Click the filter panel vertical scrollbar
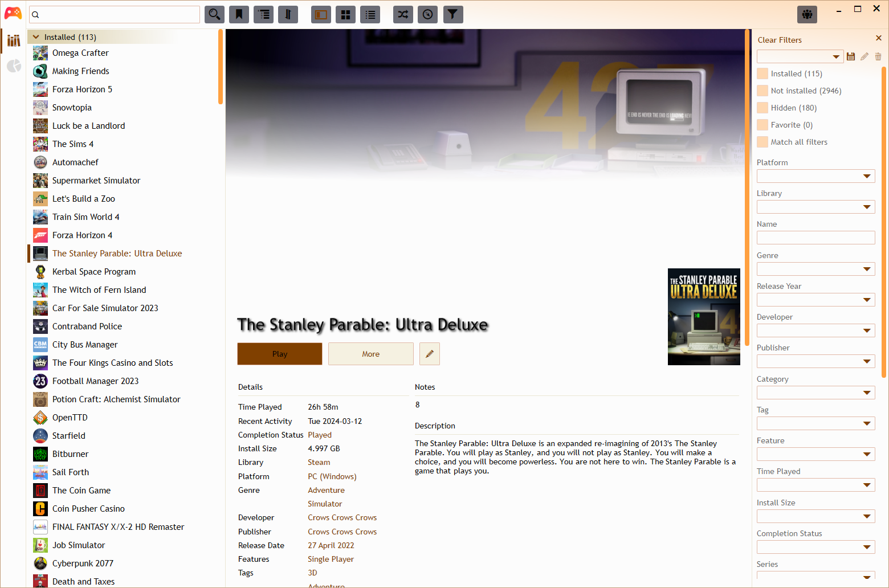The width and height of the screenshot is (889, 588). coord(884,222)
